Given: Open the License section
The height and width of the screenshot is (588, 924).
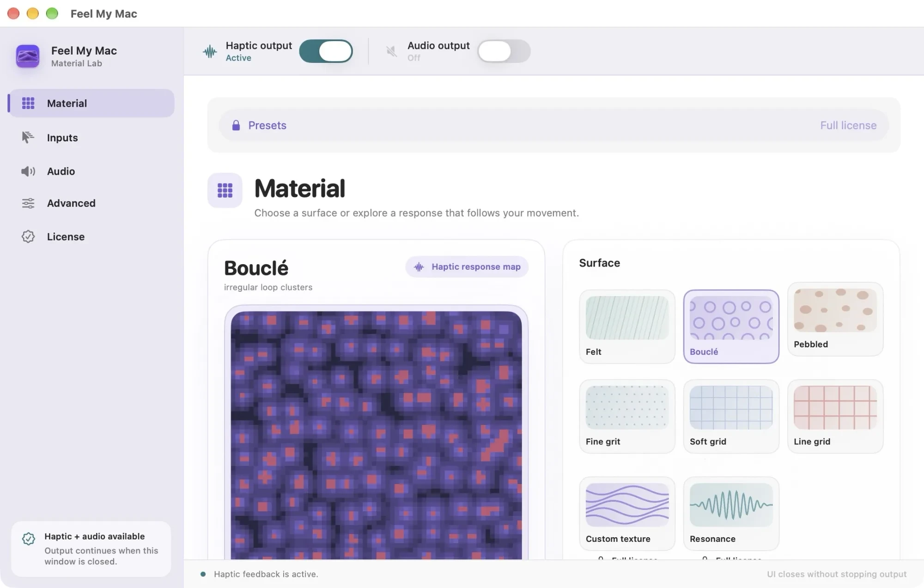Looking at the screenshot, I should 91,236.
